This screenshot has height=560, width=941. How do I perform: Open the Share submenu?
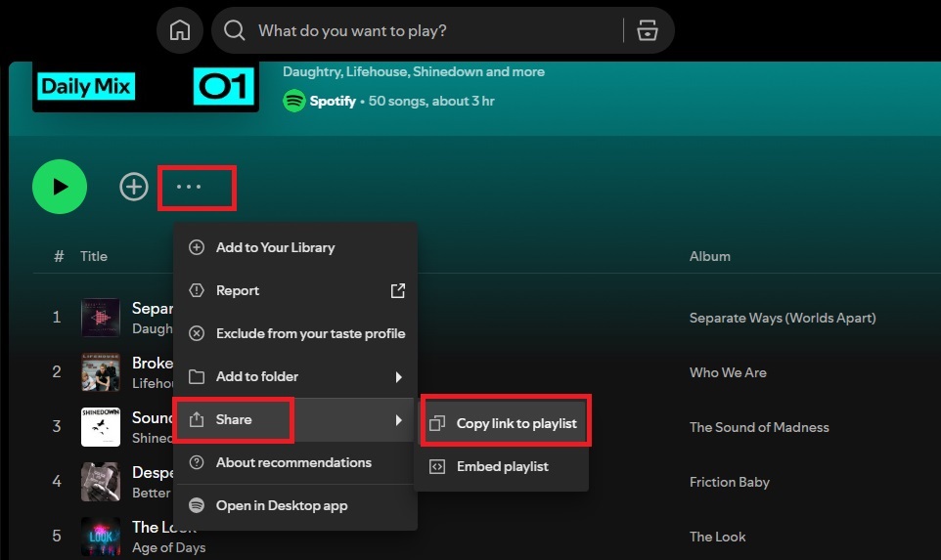[x=295, y=419]
